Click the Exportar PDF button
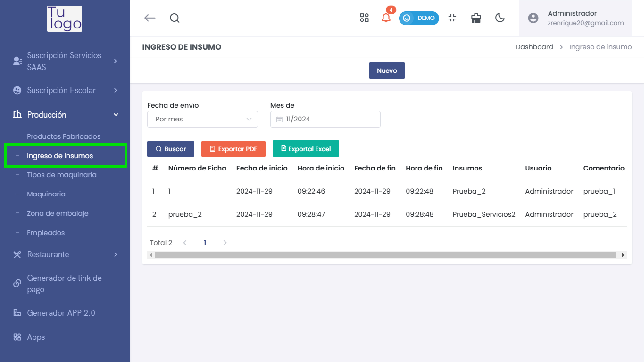The image size is (644, 362). click(233, 149)
